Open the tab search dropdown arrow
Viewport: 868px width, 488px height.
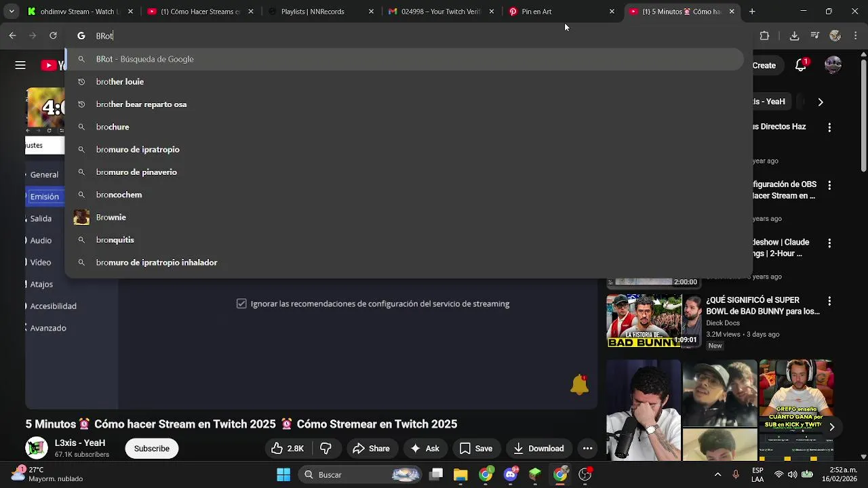click(12, 12)
